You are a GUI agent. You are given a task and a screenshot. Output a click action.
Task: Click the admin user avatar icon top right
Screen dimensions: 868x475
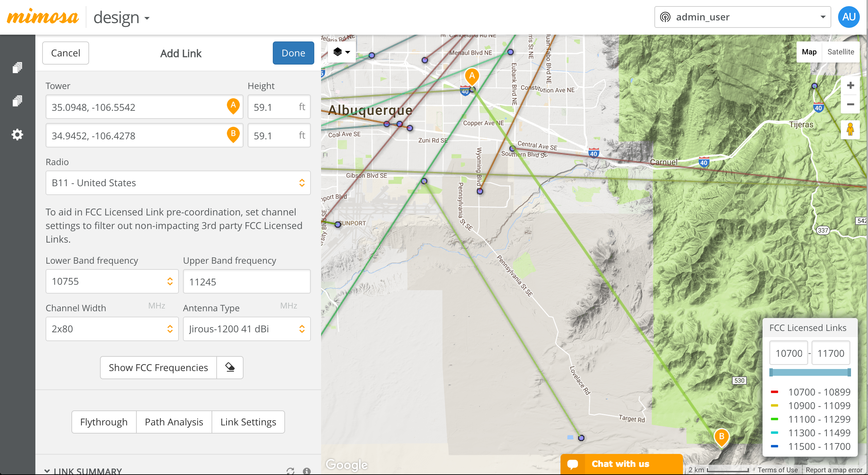tap(850, 17)
